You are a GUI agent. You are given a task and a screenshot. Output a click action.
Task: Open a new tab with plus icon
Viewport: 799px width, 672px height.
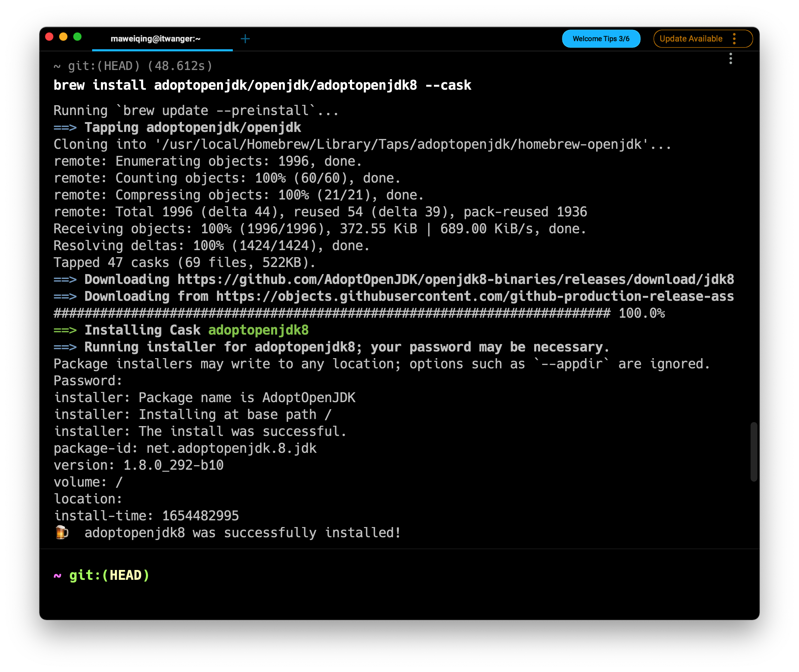245,39
